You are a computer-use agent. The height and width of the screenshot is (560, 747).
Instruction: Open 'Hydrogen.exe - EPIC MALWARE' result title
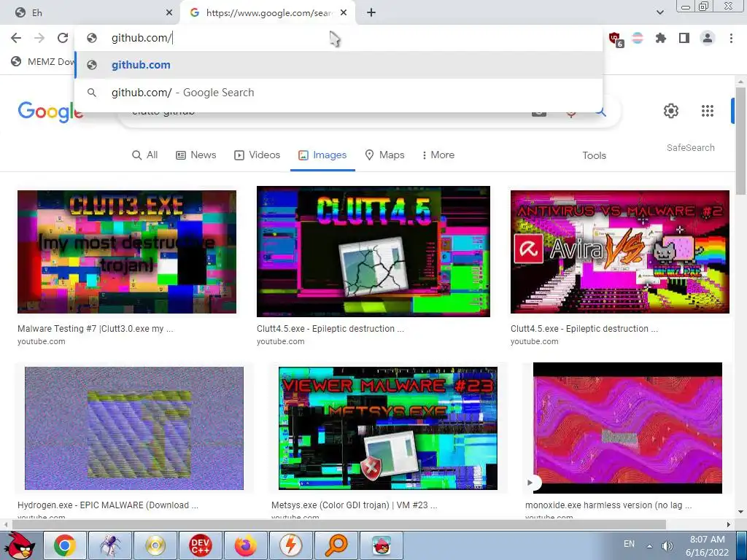108,505
